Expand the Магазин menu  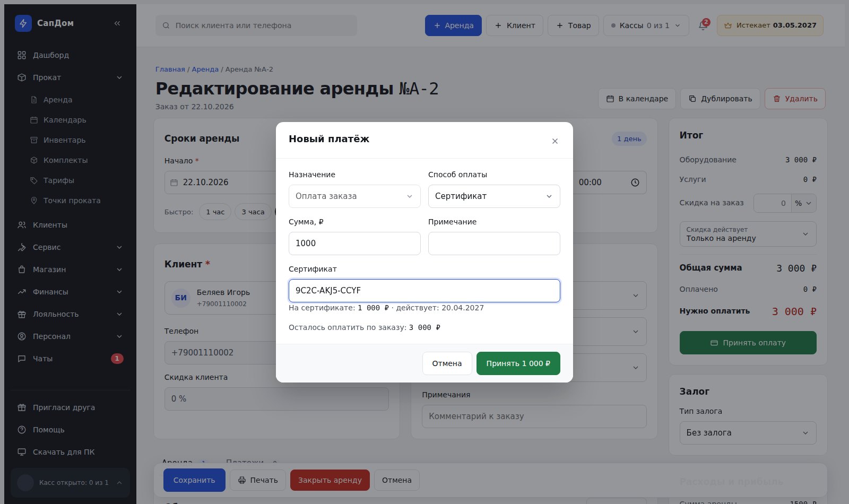(x=70, y=270)
